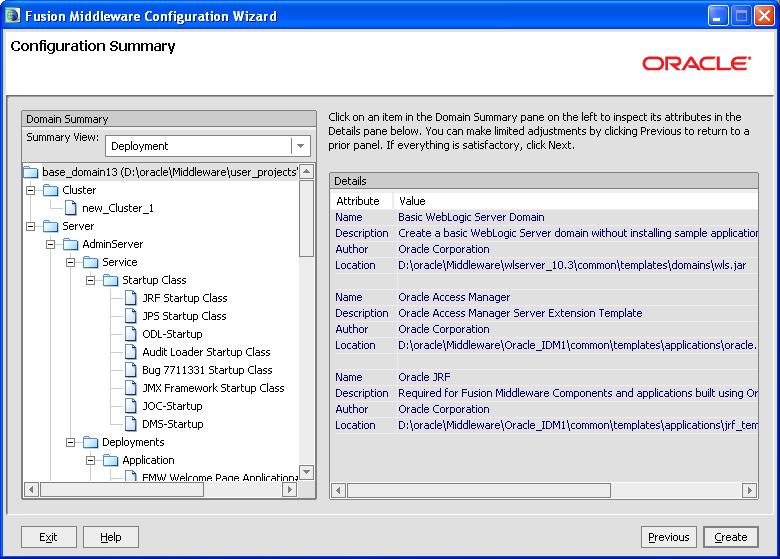The image size is (780, 559).
Task: Select Bug 7711331 Startup Class item
Action: [207, 370]
